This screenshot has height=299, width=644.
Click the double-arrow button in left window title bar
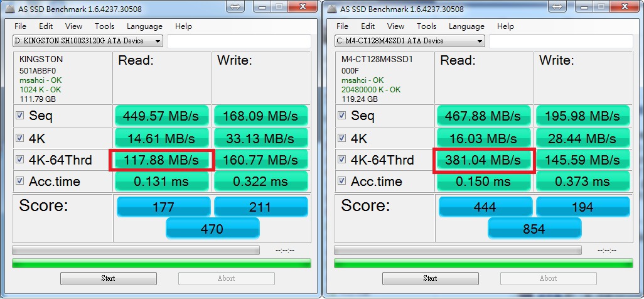[235, 6]
